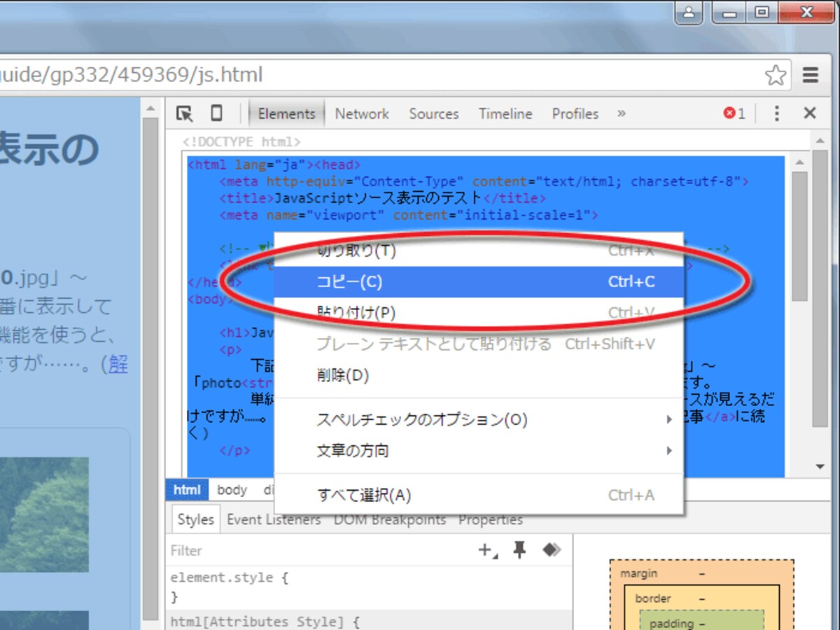Show more DevTools tabs chevron
840x630 pixels.
click(621, 113)
